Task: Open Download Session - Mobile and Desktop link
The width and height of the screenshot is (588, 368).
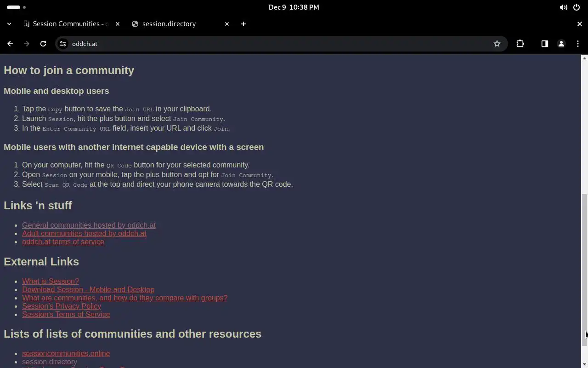Action: [x=88, y=289]
